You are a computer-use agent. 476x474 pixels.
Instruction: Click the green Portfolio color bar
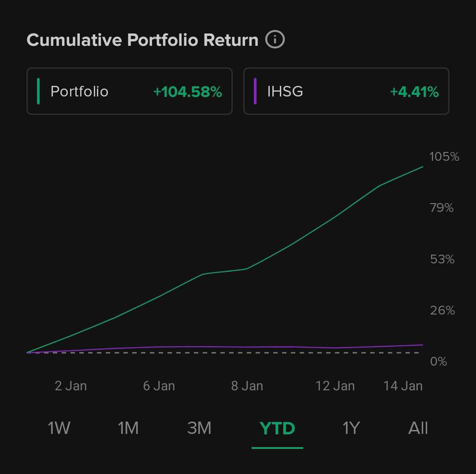[39, 91]
